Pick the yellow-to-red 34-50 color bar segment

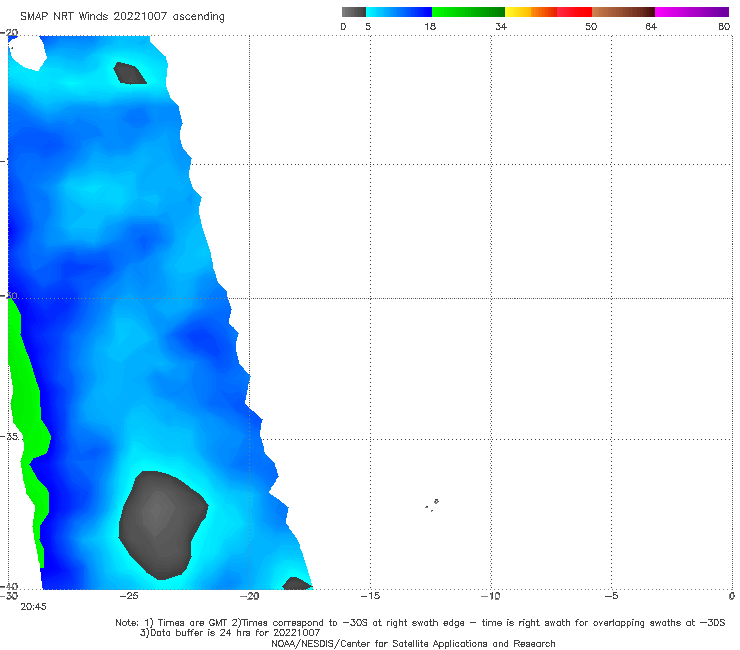tap(548, 12)
